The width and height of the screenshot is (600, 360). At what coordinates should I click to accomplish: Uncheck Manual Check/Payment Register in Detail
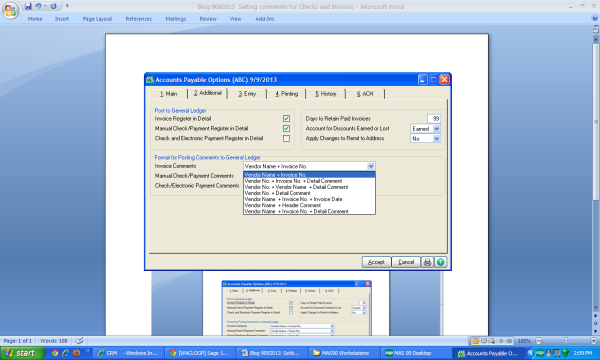(286, 129)
